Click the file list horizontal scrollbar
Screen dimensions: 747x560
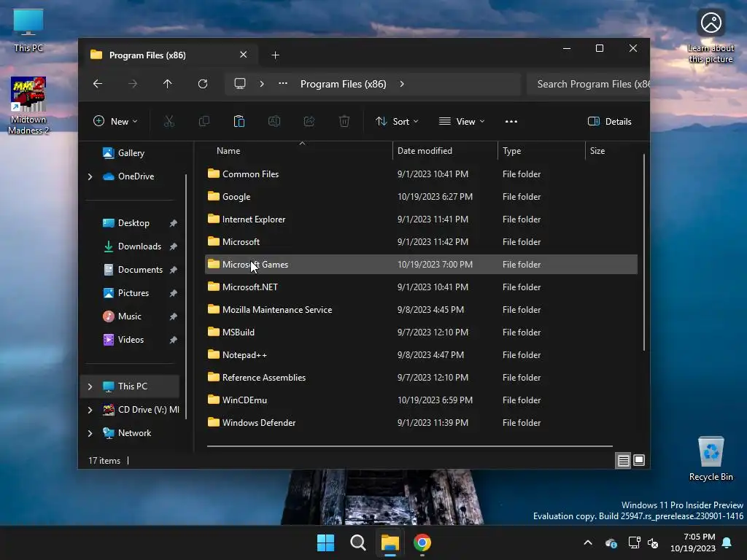coord(410,446)
